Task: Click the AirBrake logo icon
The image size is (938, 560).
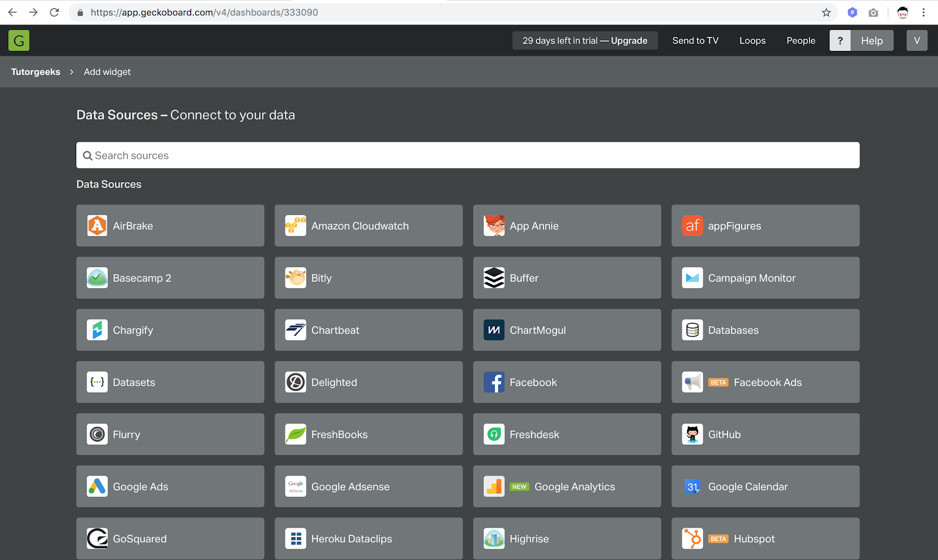Action: 97,226
